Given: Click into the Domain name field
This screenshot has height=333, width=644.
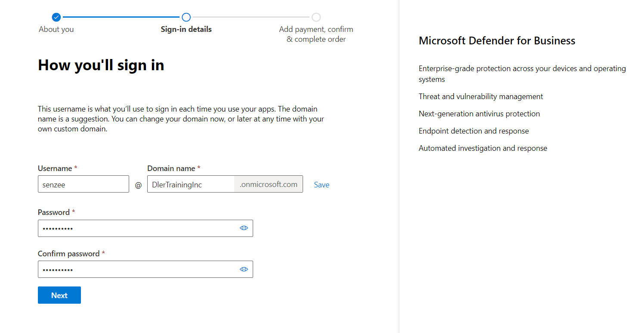Looking at the screenshot, I should coord(191,184).
